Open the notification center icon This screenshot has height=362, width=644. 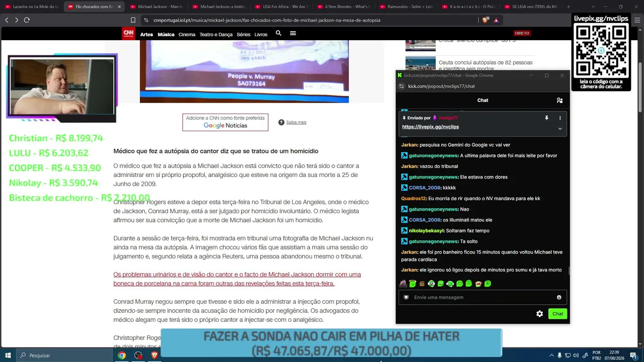[x=633, y=355]
